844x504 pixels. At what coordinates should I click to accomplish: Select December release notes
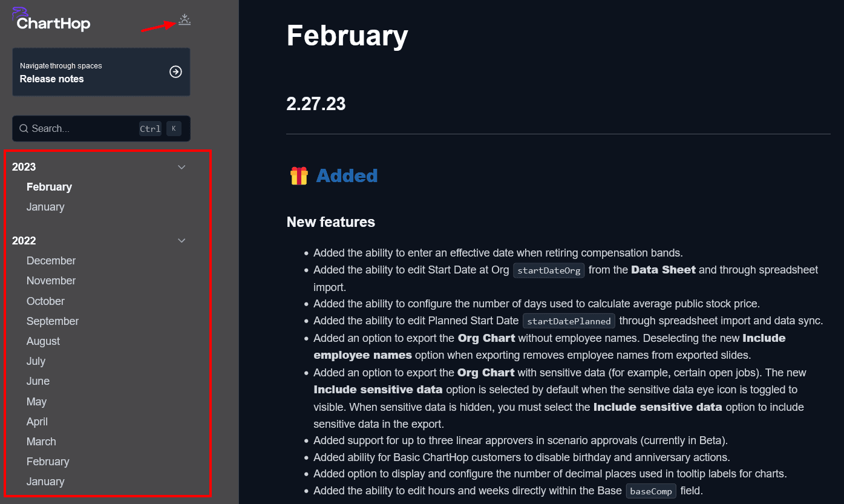pyautogui.click(x=51, y=261)
